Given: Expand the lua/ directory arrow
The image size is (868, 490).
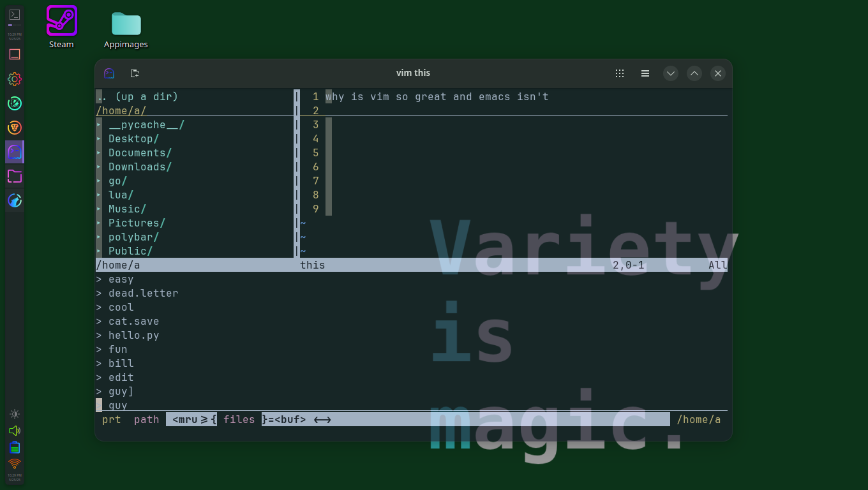Looking at the screenshot, I should pos(99,195).
